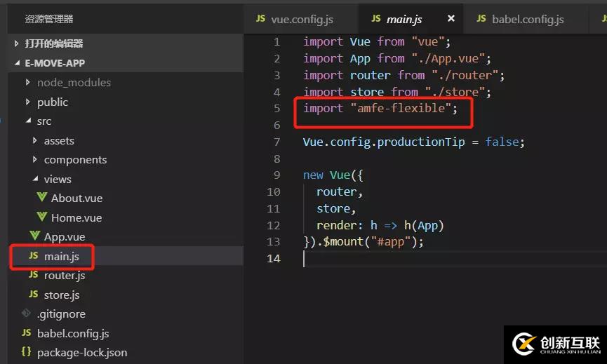This screenshot has height=364, width=607.
Task: Open the .gitignore file
Action: point(61,314)
